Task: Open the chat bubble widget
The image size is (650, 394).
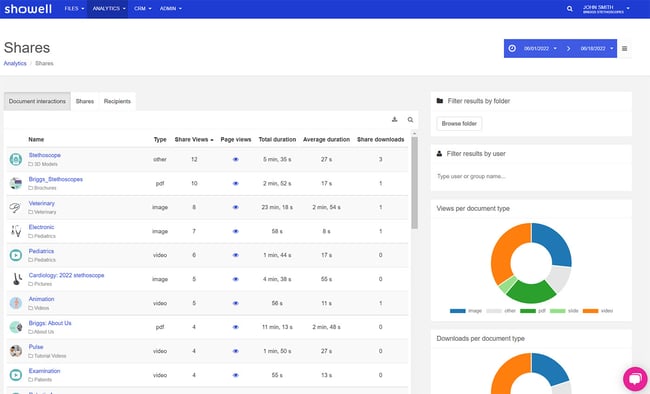Action: [635, 379]
